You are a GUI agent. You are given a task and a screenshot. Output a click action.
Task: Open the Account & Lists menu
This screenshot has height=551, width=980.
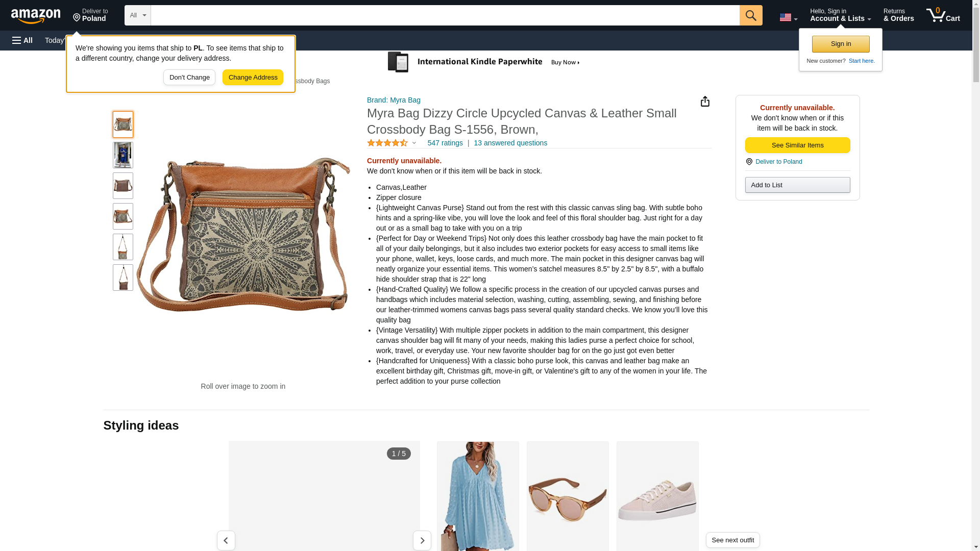[840, 15]
